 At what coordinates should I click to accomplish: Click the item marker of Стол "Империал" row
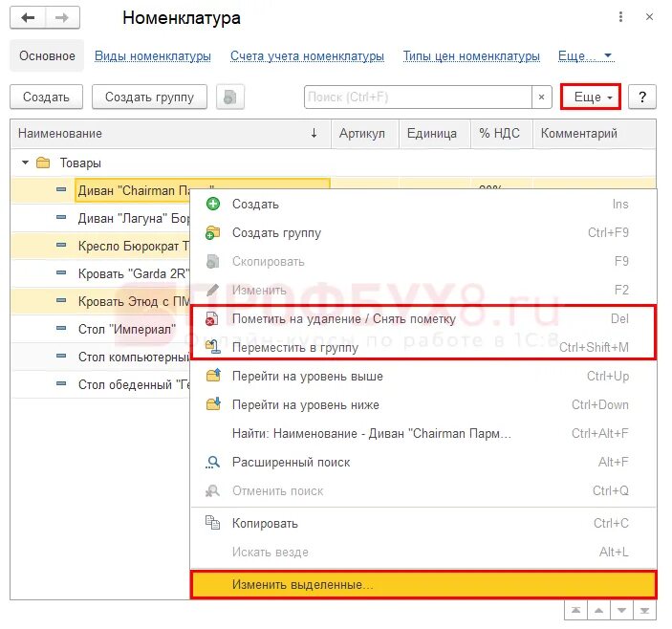61,329
